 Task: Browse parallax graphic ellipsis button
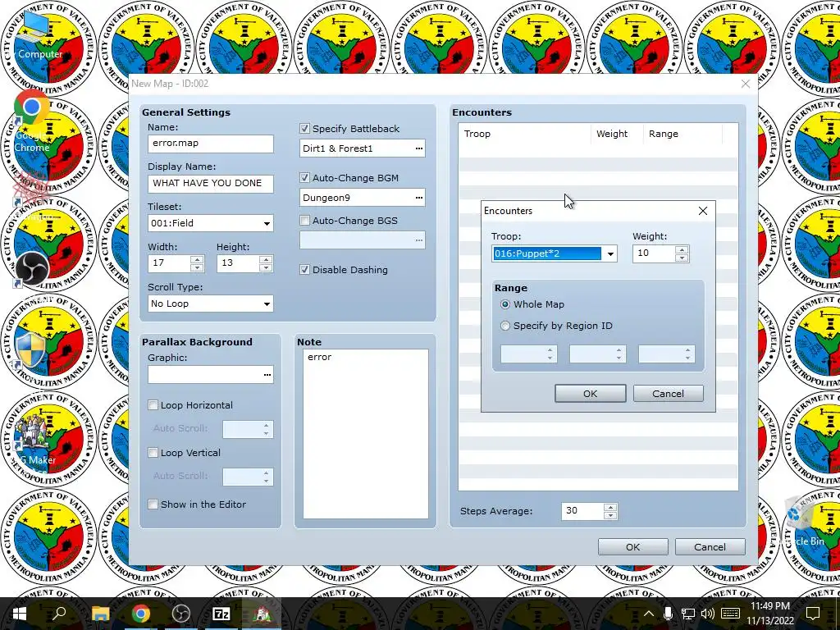coord(267,374)
